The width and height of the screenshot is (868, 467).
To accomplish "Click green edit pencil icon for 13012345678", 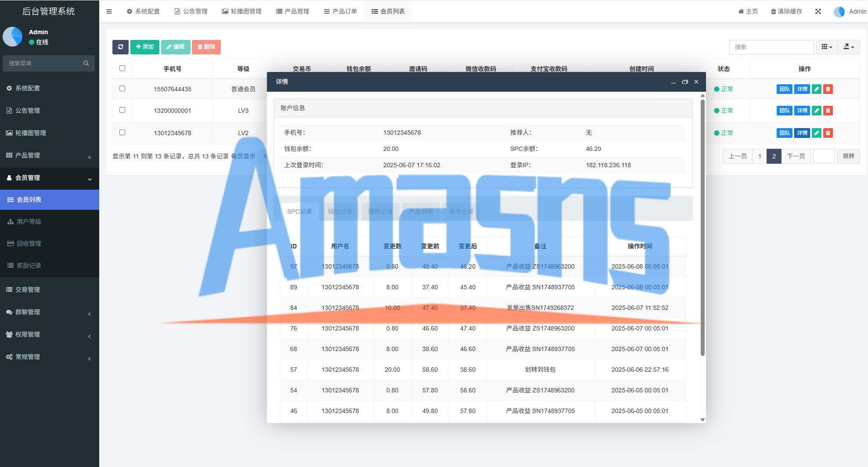I will (x=816, y=133).
